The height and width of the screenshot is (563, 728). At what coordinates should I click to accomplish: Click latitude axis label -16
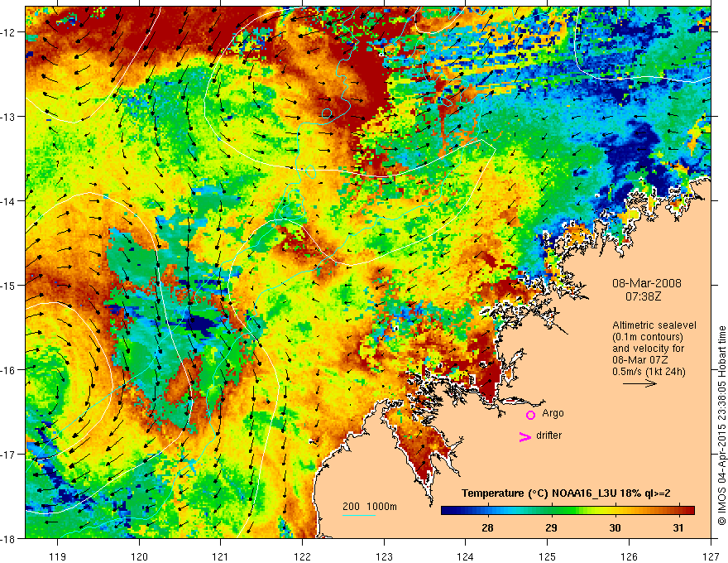tap(9, 370)
